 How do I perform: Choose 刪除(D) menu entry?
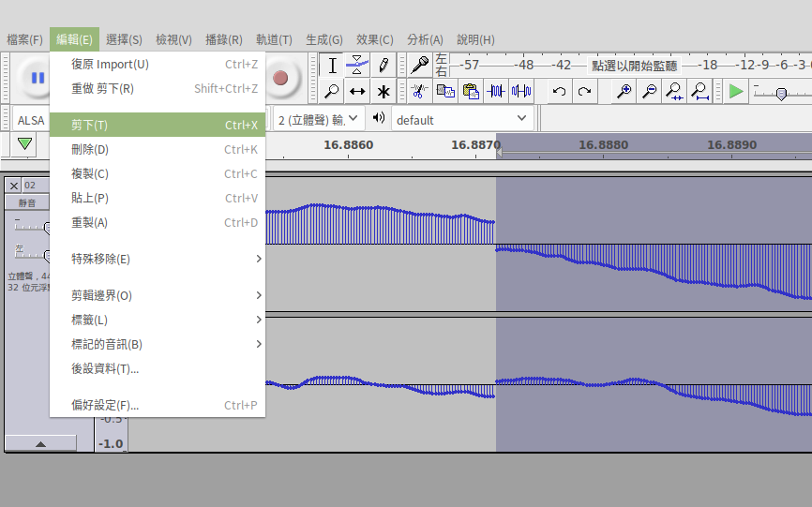click(x=158, y=150)
